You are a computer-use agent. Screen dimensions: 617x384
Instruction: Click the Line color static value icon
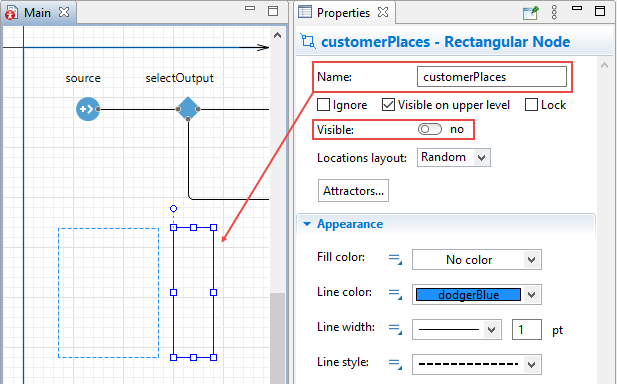point(395,294)
